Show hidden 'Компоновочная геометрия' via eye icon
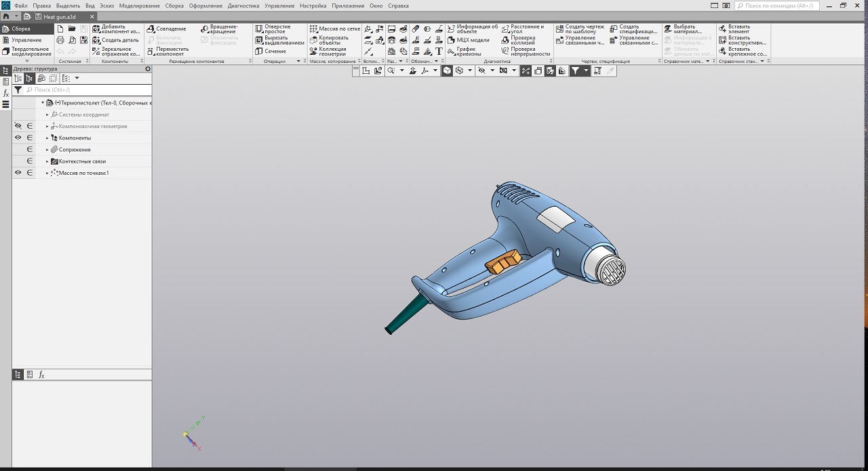 point(18,126)
